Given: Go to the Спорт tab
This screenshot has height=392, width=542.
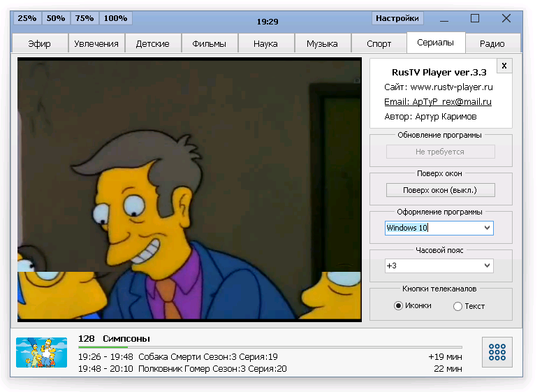Looking at the screenshot, I should coord(379,43).
